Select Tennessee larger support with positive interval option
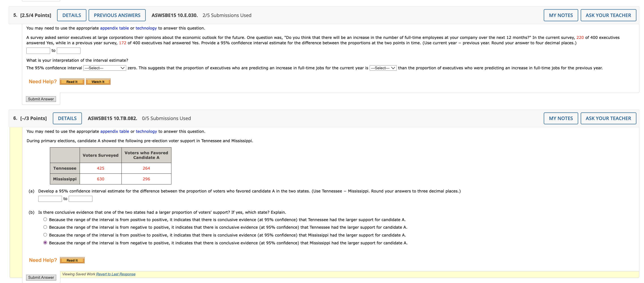The width and height of the screenshot is (644, 283). click(45, 219)
